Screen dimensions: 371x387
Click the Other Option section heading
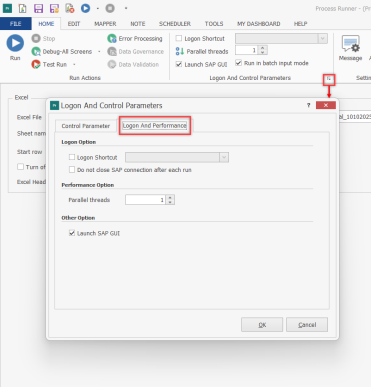pos(78,218)
